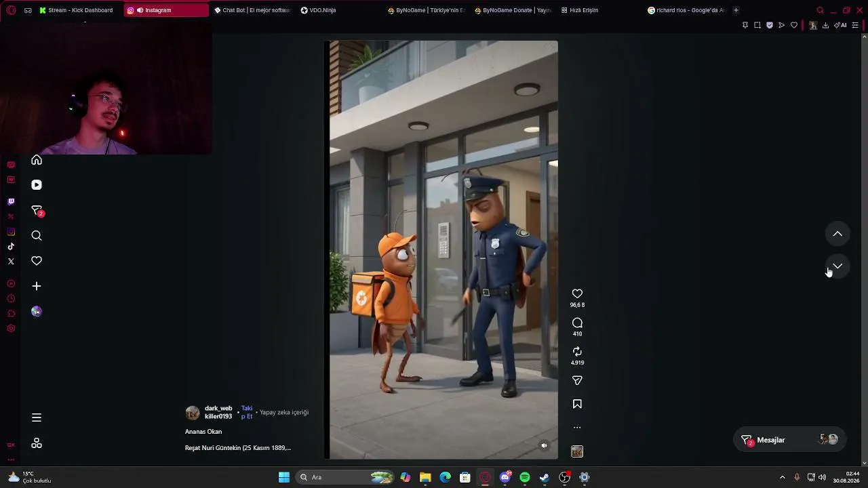Open the Mesajlar floating messages button

point(790,440)
